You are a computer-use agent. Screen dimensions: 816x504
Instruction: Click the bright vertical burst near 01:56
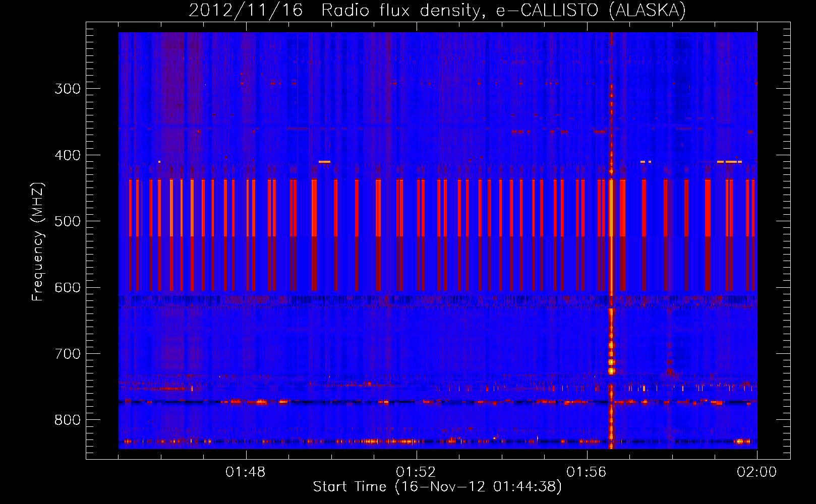click(611, 240)
